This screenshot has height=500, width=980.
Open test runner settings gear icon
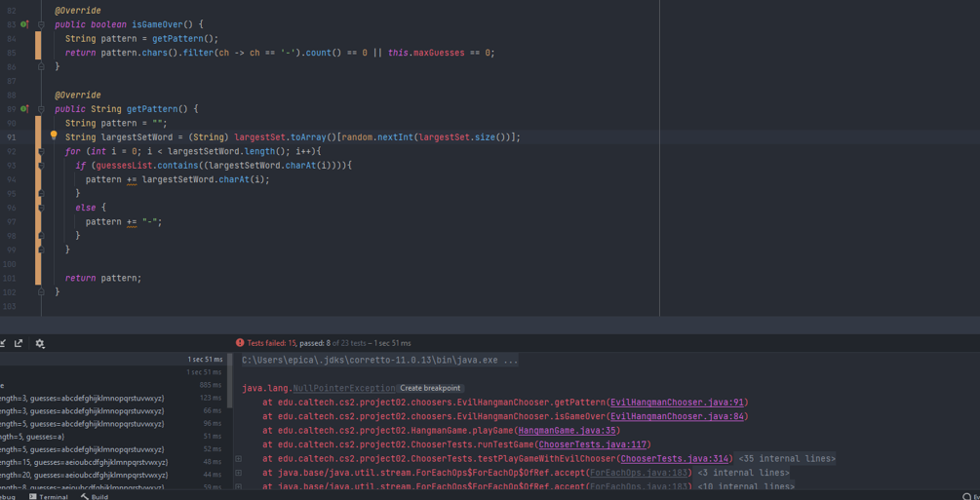(x=40, y=343)
